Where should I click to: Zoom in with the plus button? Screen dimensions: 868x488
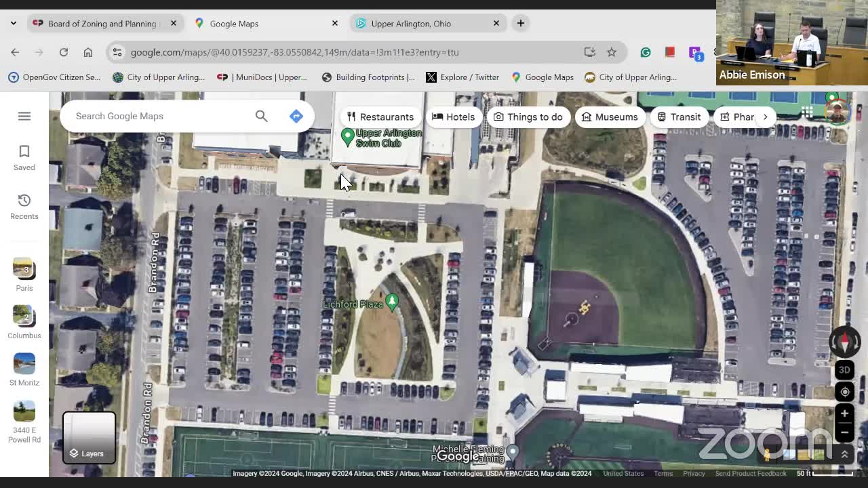point(844,413)
